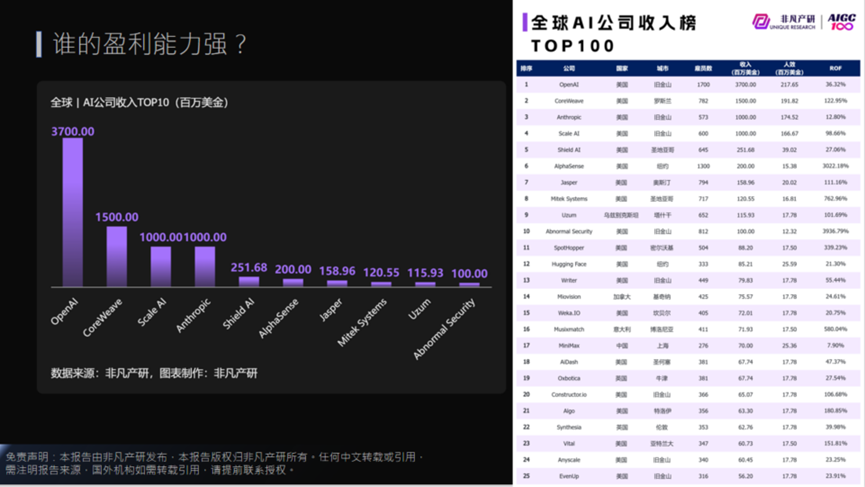Click the 非凡产研 Unique Research logo
The width and height of the screenshot is (865, 487).
point(784,21)
